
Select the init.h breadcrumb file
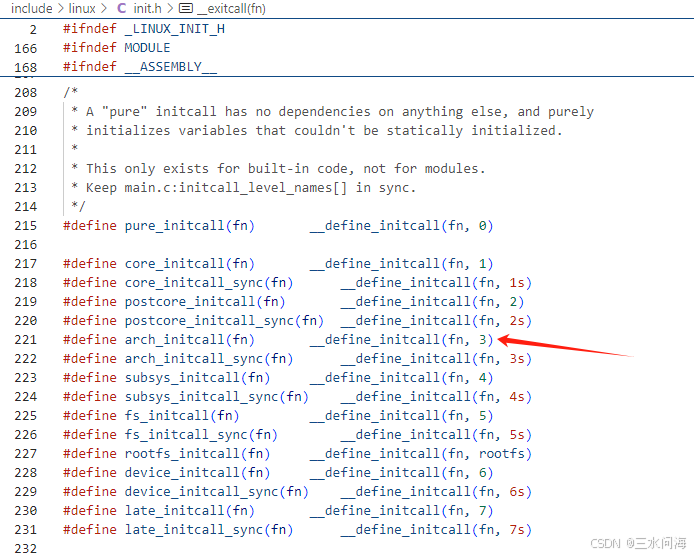(147, 8)
